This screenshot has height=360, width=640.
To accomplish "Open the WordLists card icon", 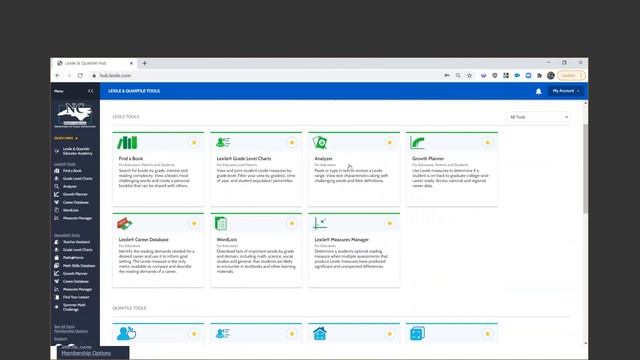I will [221, 224].
